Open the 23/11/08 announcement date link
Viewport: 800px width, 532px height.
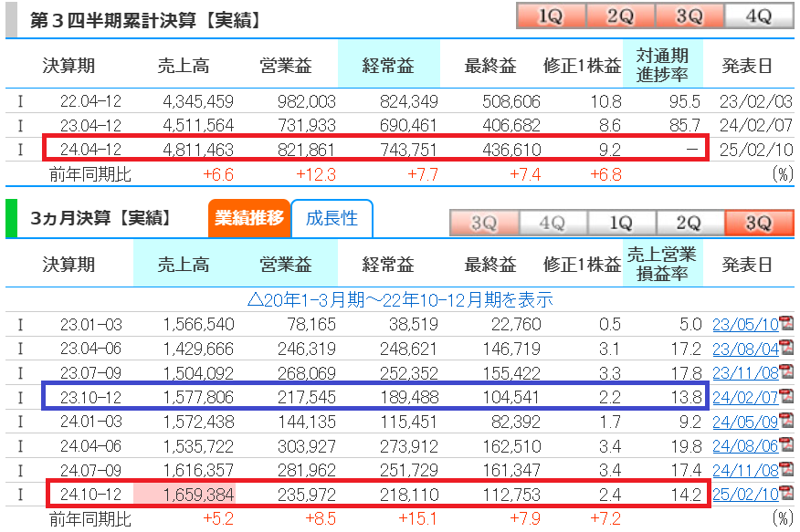click(x=745, y=373)
